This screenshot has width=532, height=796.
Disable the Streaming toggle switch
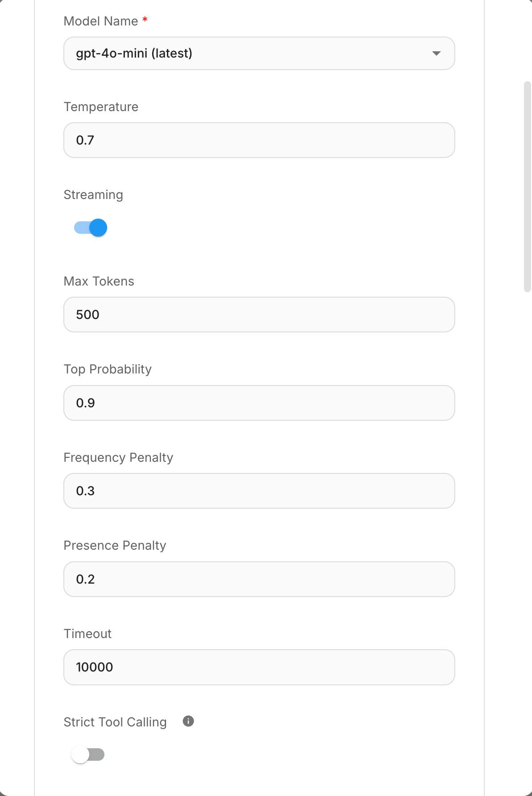point(91,228)
